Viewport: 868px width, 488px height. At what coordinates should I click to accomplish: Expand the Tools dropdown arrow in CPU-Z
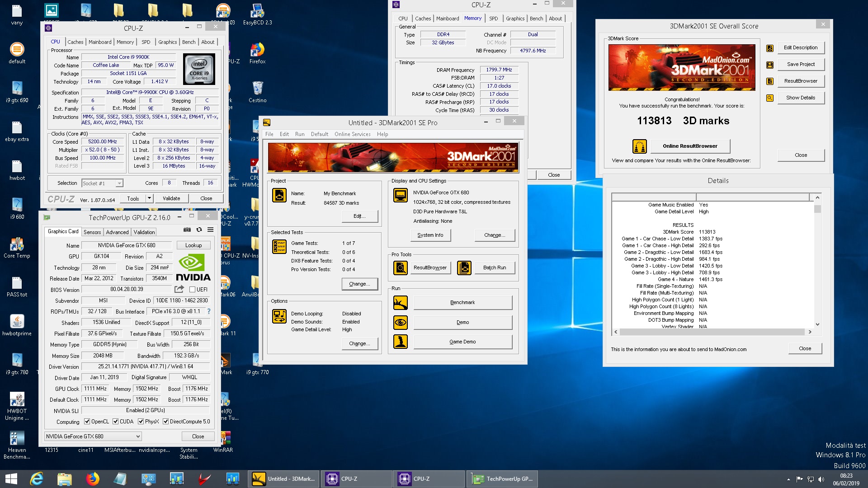[x=149, y=198]
